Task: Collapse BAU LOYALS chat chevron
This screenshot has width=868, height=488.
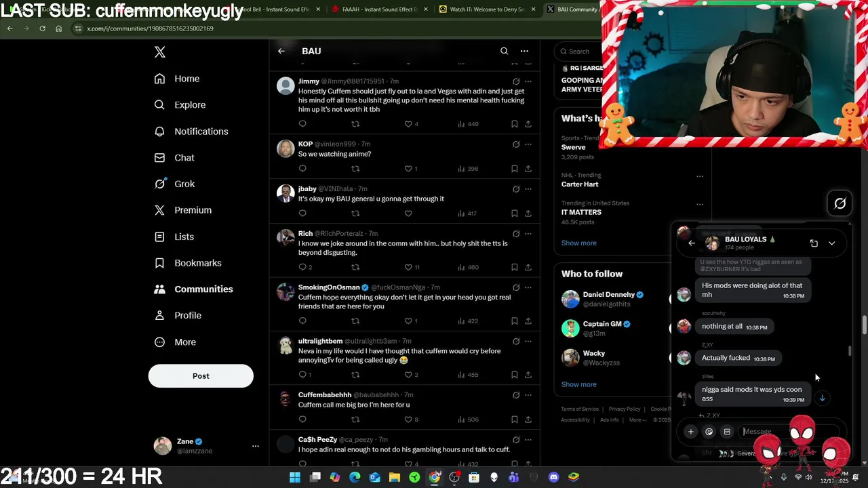Action: tap(832, 243)
